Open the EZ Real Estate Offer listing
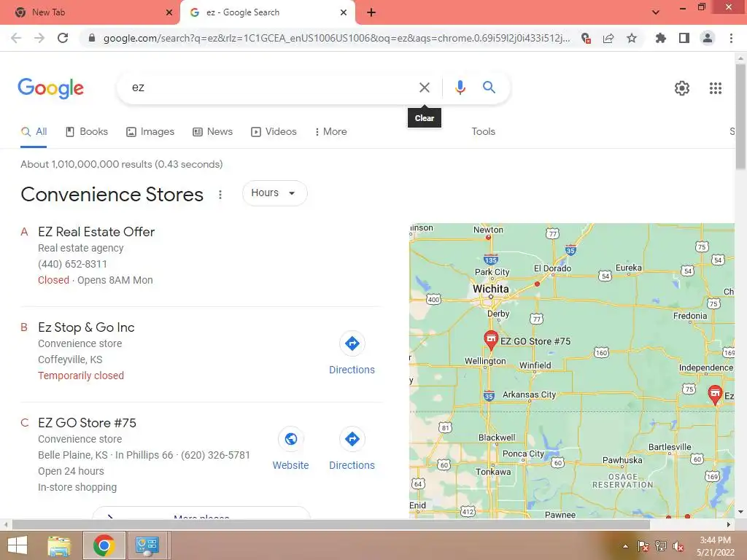747x560 pixels. pos(96,232)
